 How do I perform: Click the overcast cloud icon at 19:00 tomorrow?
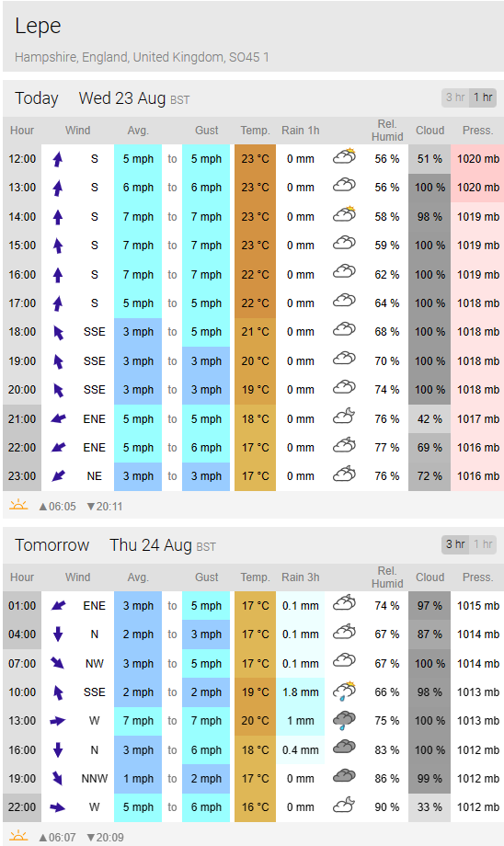(344, 777)
